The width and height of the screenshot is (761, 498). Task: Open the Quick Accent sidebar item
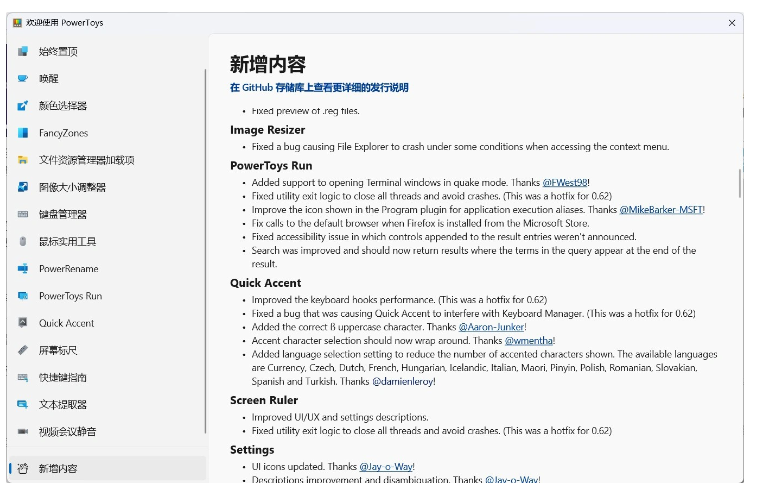click(x=66, y=323)
